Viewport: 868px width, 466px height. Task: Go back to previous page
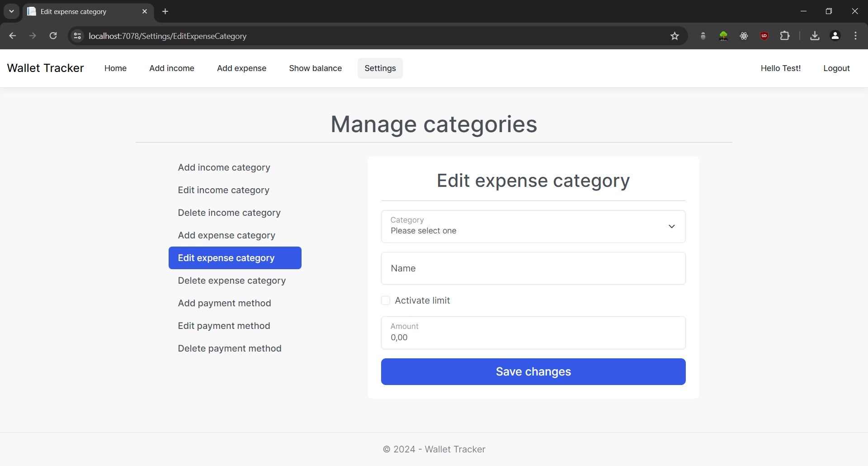(13, 36)
